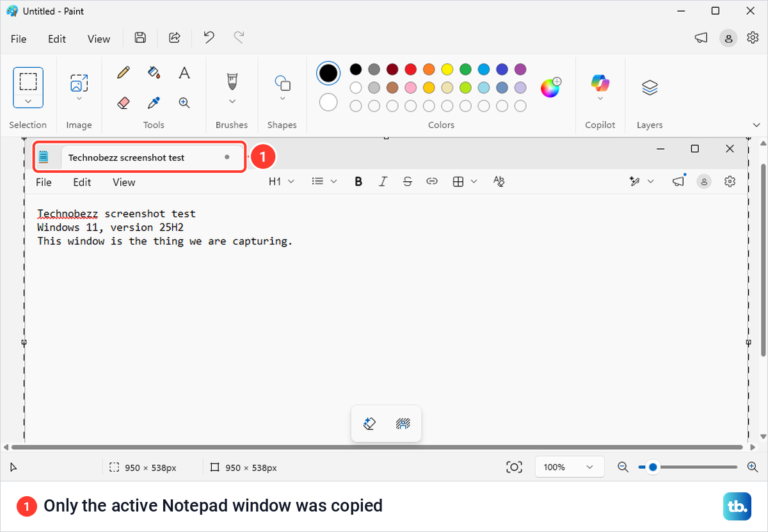768x532 pixels.
Task: Pick the dark red color swatch
Action: tap(392, 69)
